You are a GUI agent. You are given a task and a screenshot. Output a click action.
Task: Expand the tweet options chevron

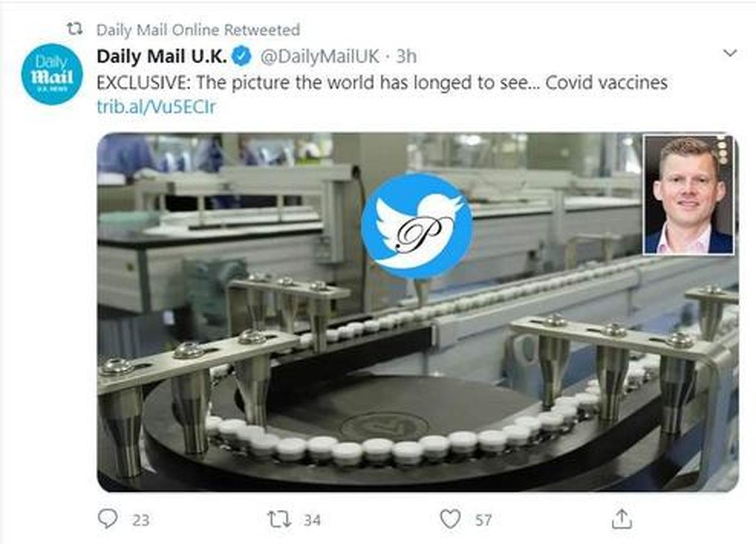coord(730,53)
